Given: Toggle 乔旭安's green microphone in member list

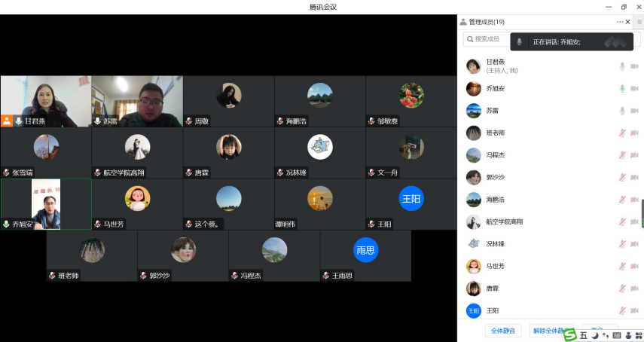Looking at the screenshot, I should (622, 89).
